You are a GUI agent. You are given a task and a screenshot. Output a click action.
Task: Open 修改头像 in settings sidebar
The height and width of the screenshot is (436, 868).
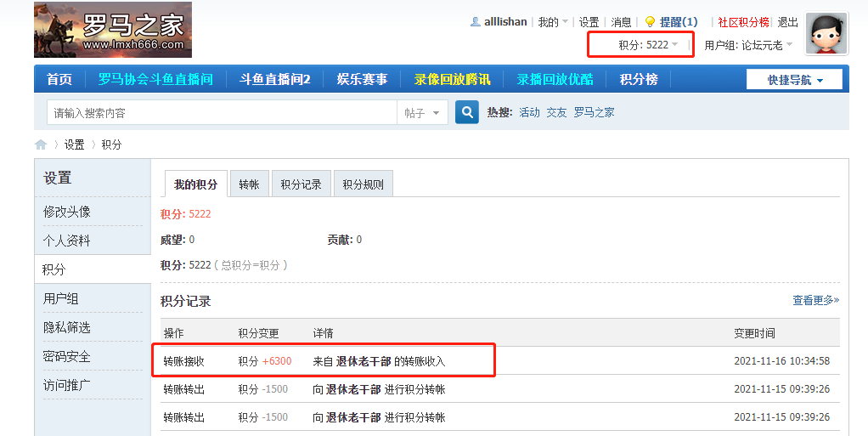(x=67, y=212)
